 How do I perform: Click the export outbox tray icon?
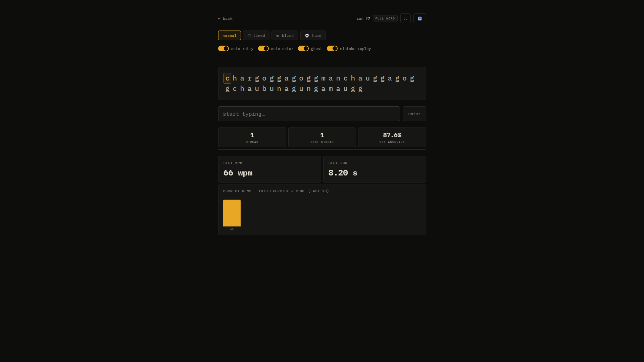point(419,18)
